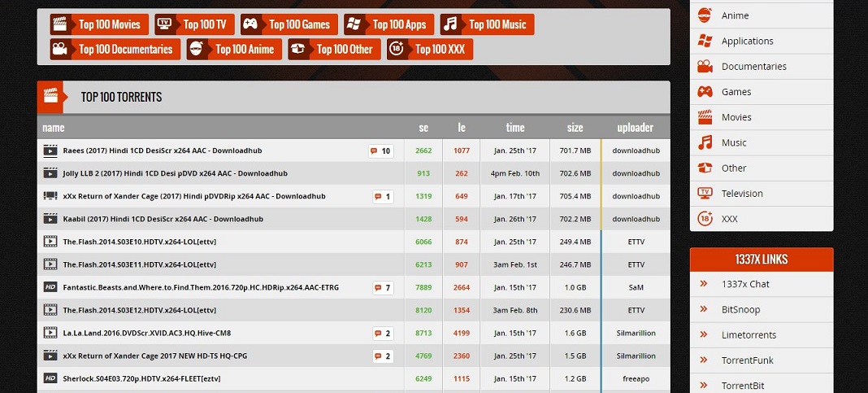868x393 pixels.
Task: Click the comments badge on the Raees torrent
Action: pos(381,151)
